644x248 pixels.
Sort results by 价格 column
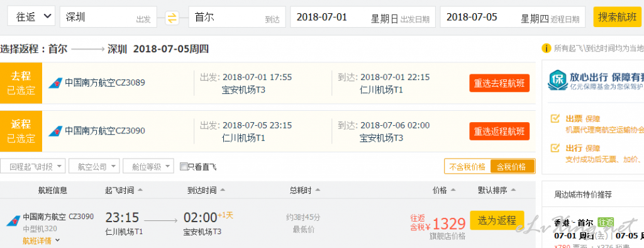tap(444, 191)
